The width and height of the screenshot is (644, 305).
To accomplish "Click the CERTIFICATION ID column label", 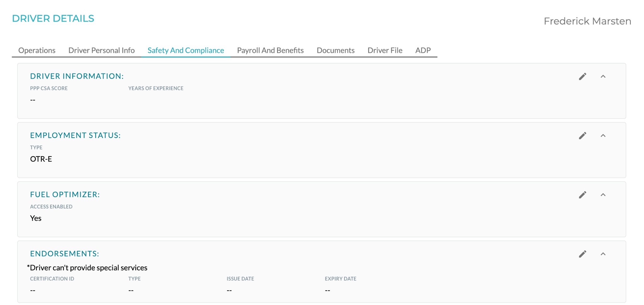I will [x=52, y=279].
